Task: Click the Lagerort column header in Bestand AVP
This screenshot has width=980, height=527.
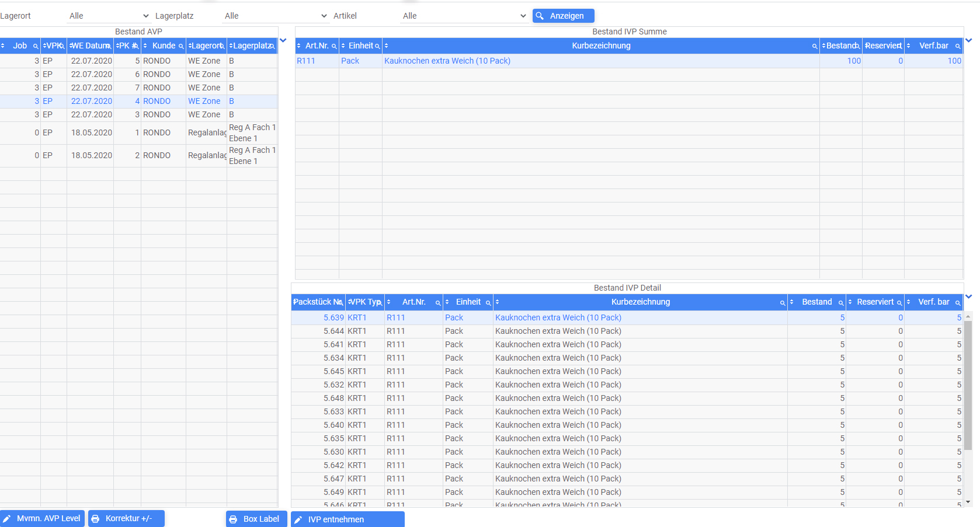Action: (x=206, y=46)
